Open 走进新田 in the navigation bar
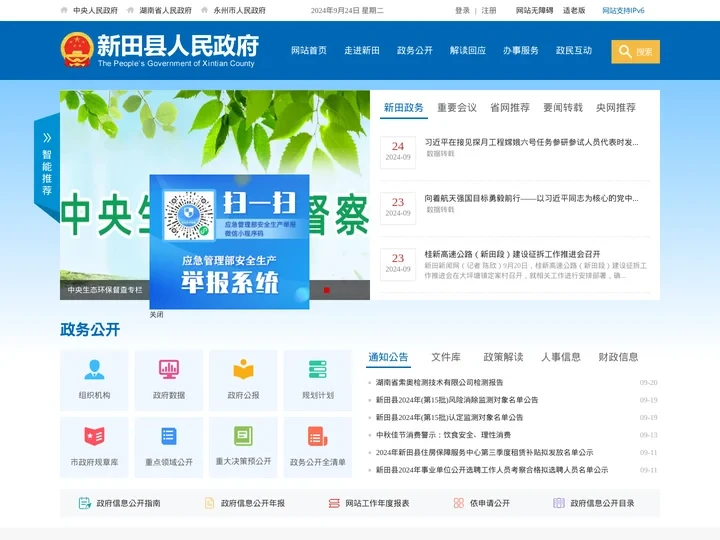 click(x=362, y=51)
